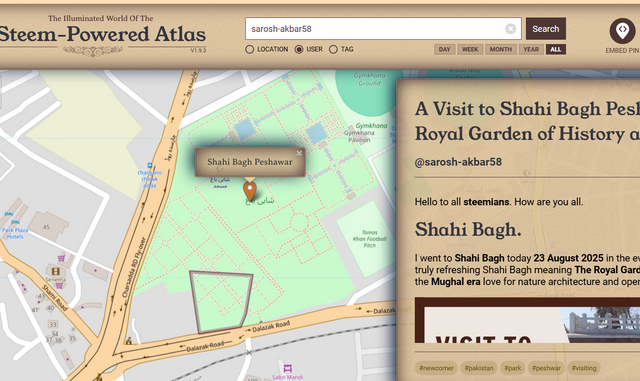Viewport: 640px width, 381px height.
Task: Close the Shahi Bagh Peshawar popup
Action: (x=299, y=154)
